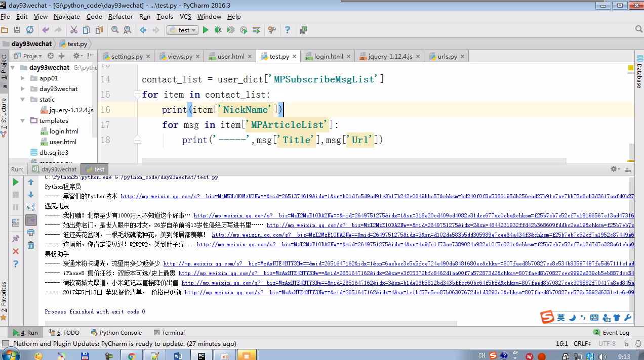This screenshot has height=360, width=644.
Task: Toggle tool window bars button bottom-left
Action: click(x=5, y=344)
